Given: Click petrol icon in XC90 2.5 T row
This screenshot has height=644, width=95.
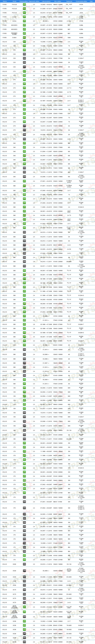Looking at the screenshot, I should [x=24, y=621].
